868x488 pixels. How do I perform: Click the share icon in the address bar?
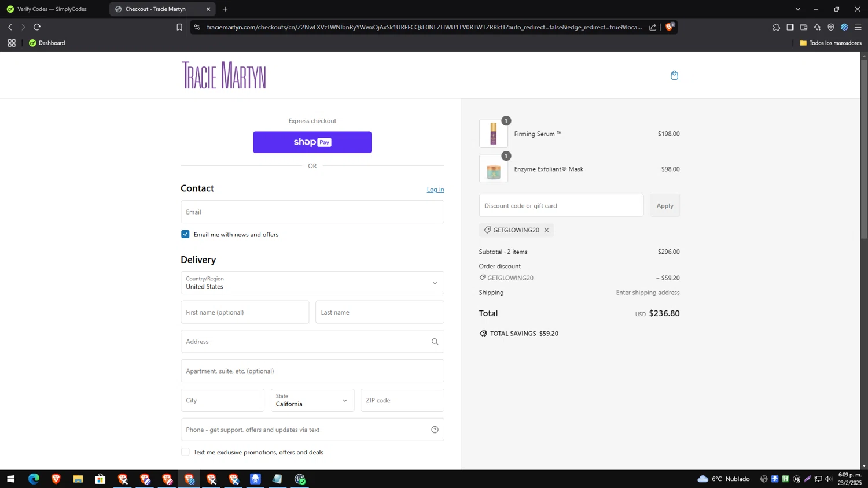653,27
